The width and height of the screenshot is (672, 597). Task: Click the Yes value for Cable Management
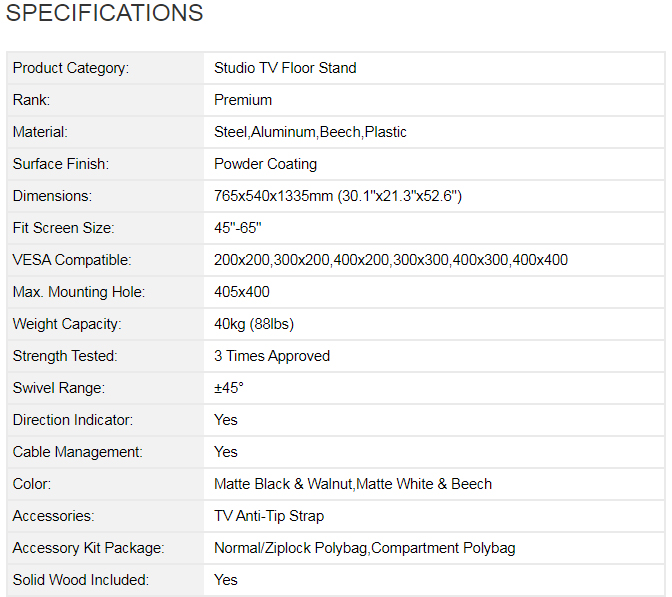tap(226, 452)
